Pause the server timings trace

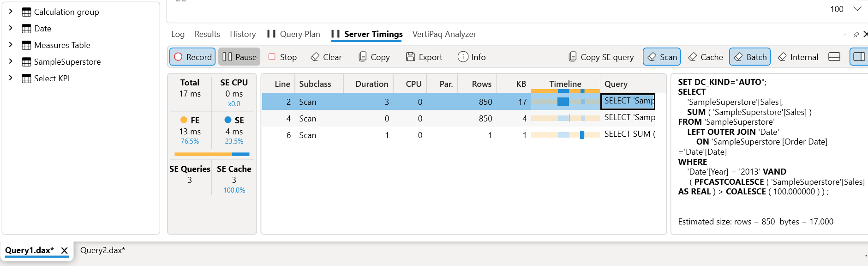[x=239, y=57]
